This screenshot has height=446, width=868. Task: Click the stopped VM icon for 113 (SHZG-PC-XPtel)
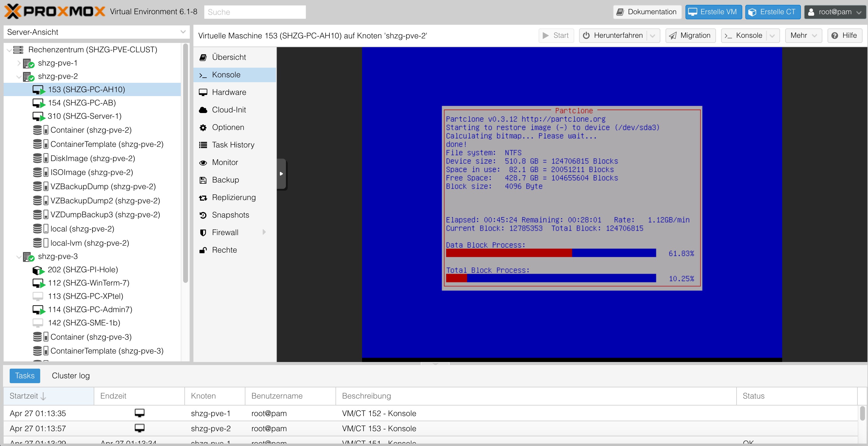pyautogui.click(x=38, y=296)
